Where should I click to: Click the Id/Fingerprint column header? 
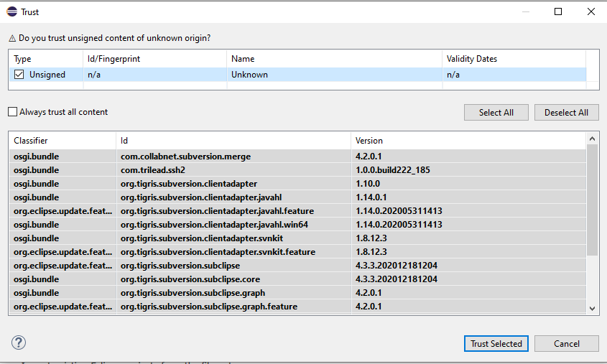[155, 59]
